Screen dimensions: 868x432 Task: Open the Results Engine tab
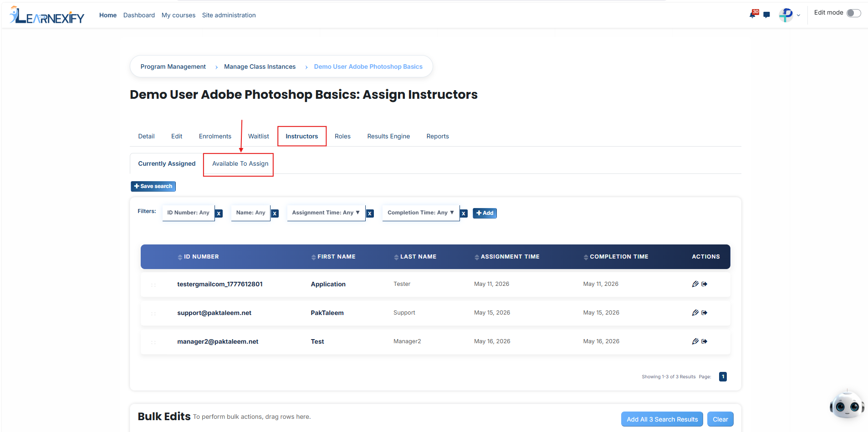pyautogui.click(x=388, y=137)
